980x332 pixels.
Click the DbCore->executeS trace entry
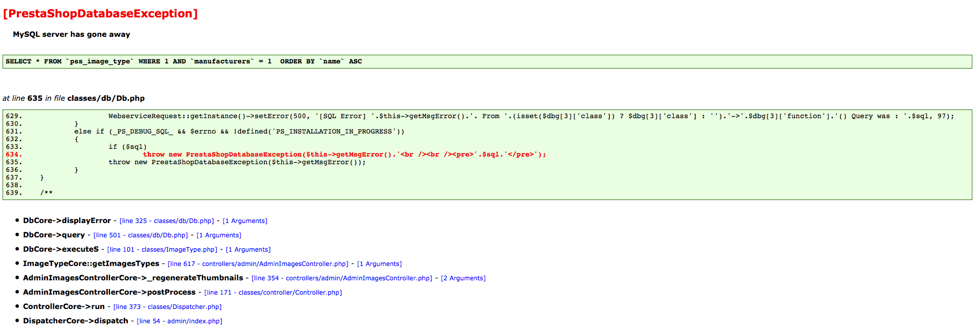click(x=61, y=250)
